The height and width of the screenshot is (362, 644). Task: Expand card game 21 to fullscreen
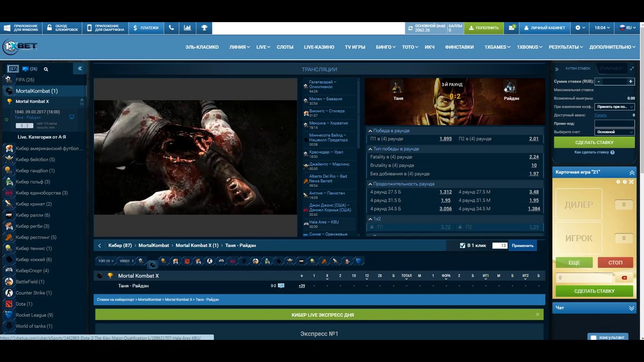(631, 182)
